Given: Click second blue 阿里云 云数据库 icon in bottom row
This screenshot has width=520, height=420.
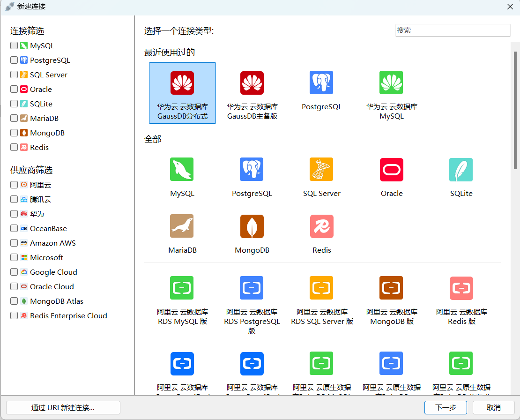Looking at the screenshot, I should point(252,364).
